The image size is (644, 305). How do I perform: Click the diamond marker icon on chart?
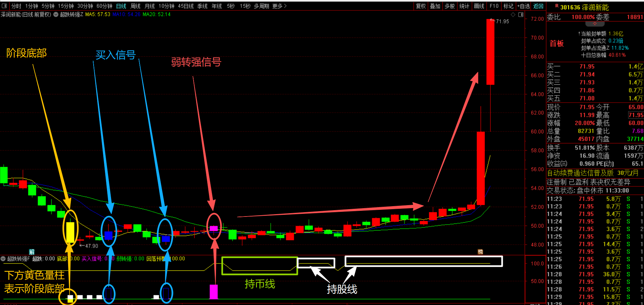pos(513,15)
